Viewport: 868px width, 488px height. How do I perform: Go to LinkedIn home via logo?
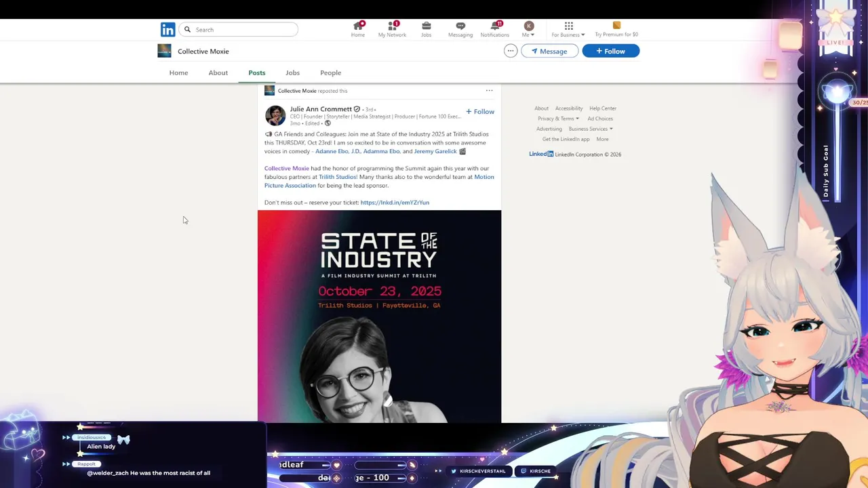click(x=167, y=30)
